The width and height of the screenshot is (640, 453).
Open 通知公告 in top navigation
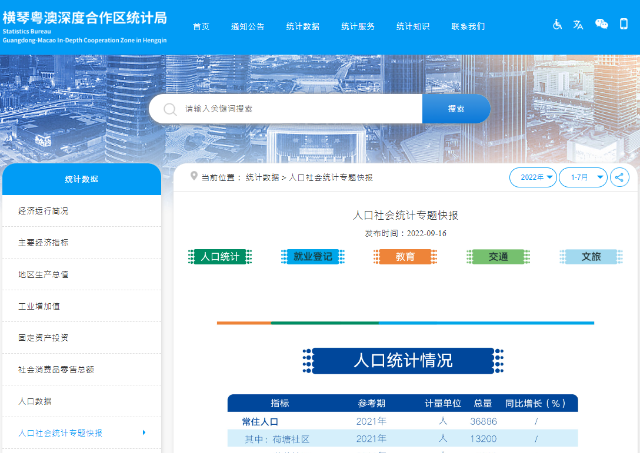[x=247, y=27]
